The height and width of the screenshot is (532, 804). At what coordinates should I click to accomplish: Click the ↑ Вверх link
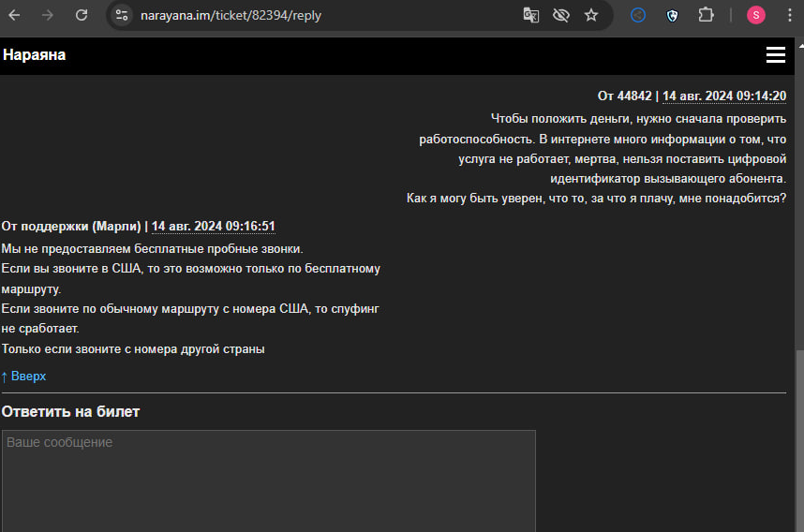click(24, 377)
